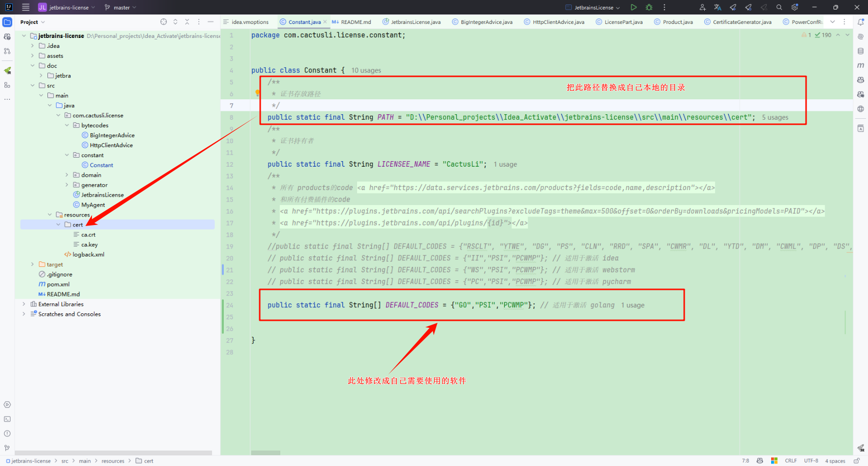Open Project panel options menu

click(199, 22)
